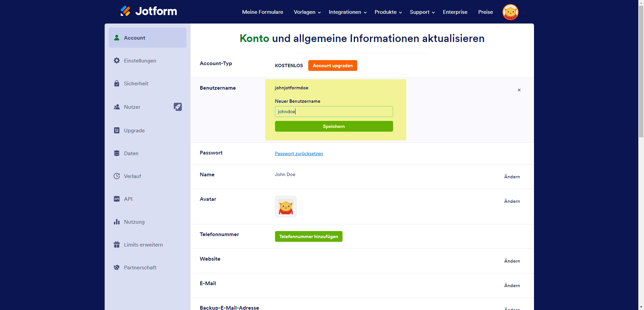Viewport: 644px width, 310px height.
Task: Click the scrollbar up arrow
Action: 641,2
